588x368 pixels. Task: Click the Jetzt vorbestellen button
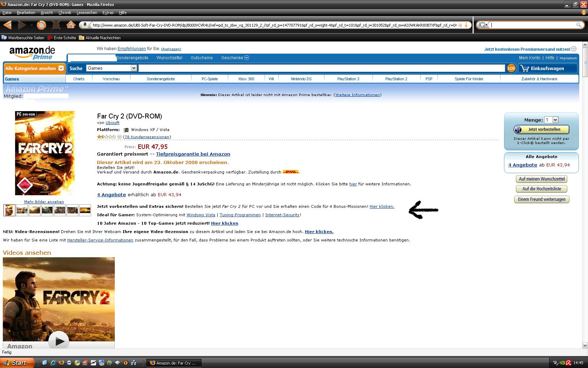click(x=541, y=129)
